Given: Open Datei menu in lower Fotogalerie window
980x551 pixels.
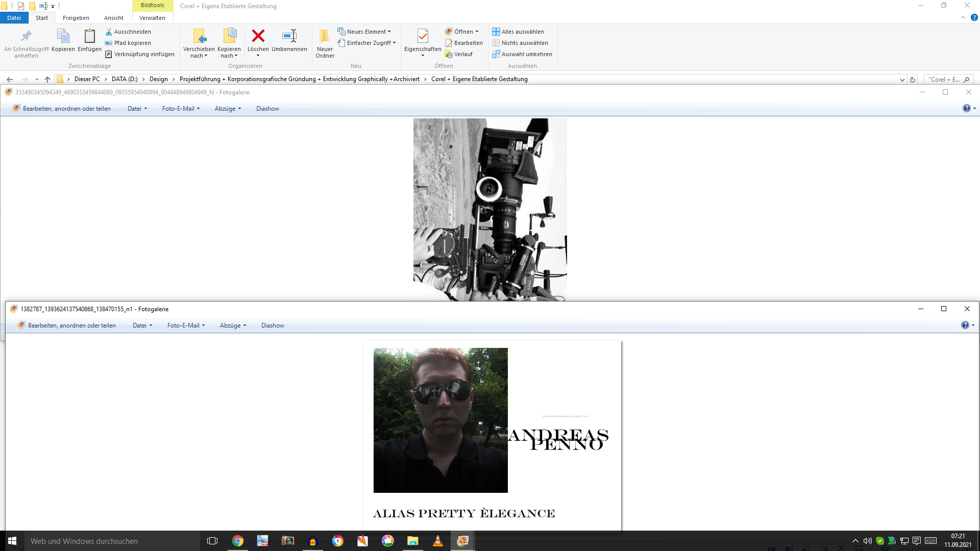Looking at the screenshot, I should (x=142, y=325).
